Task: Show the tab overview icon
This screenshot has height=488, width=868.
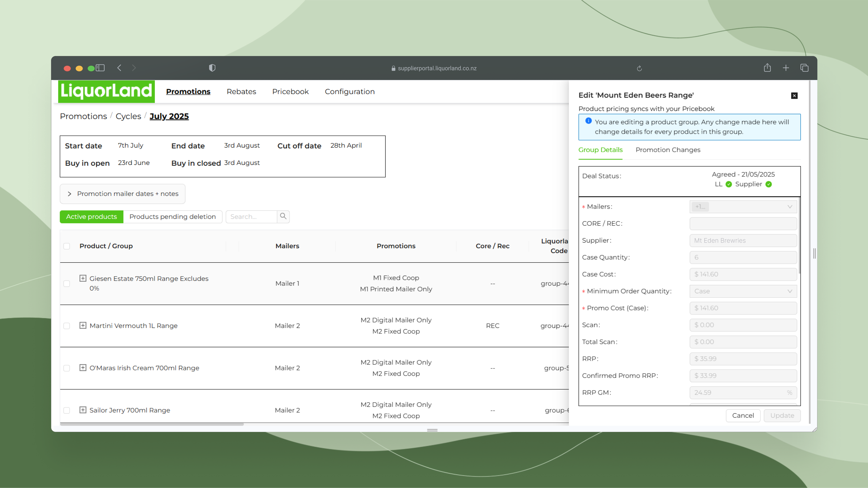Action: coord(804,68)
